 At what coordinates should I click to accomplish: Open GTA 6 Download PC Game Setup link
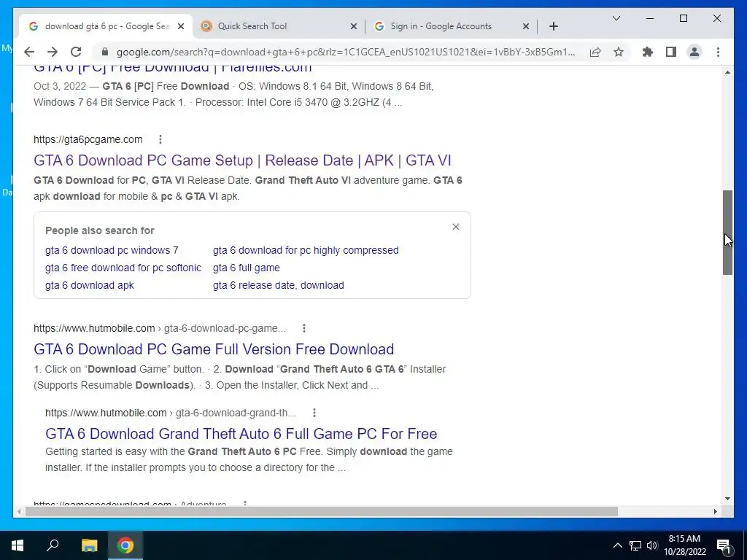(x=242, y=160)
